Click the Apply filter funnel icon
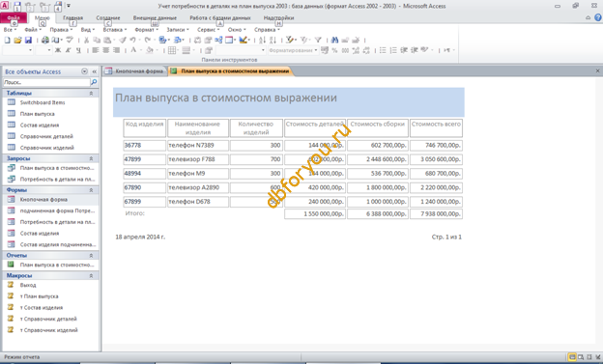 tap(318, 40)
